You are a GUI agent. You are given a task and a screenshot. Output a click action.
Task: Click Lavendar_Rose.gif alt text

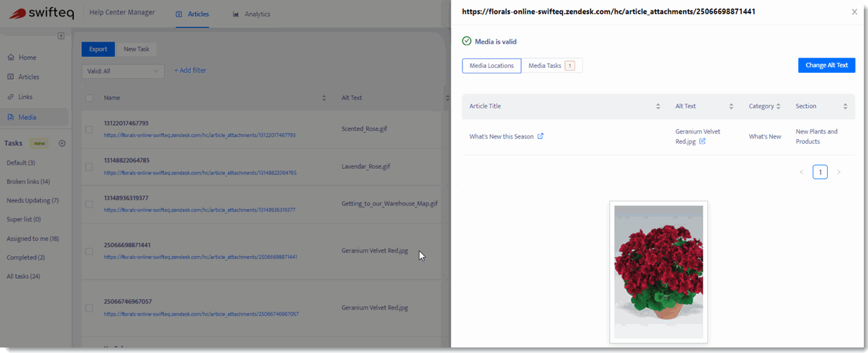[x=366, y=167]
